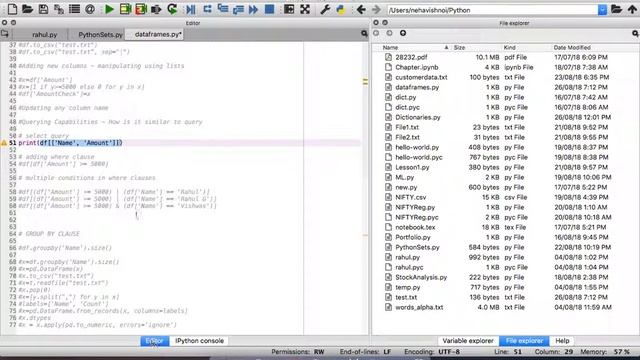Run current cell and advance icon
Viewport: 640px width, 360px height.
[141, 9]
